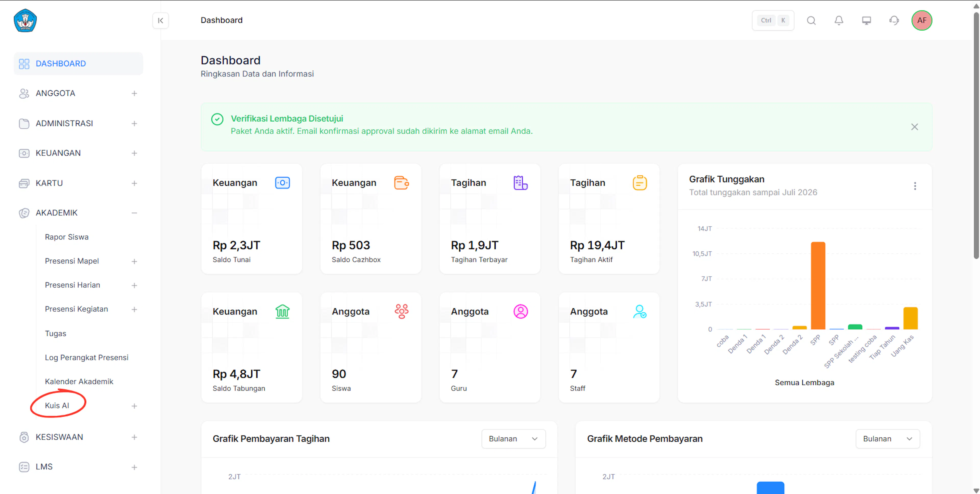Open Kalender Akademik link
The width and height of the screenshot is (980, 494).
click(79, 382)
